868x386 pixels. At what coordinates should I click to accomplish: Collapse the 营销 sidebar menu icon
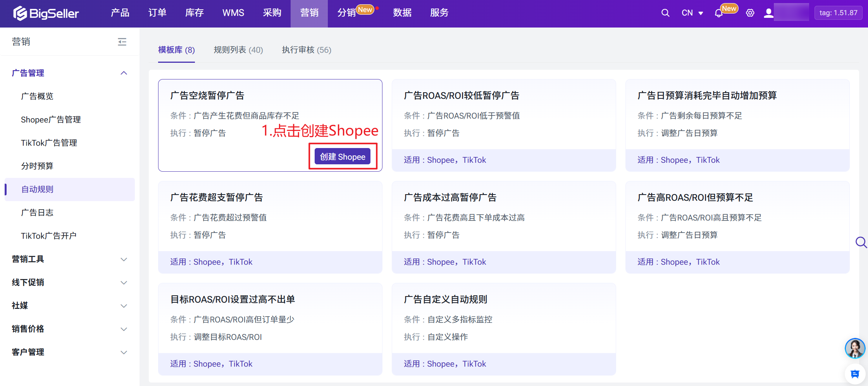[x=122, y=41]
